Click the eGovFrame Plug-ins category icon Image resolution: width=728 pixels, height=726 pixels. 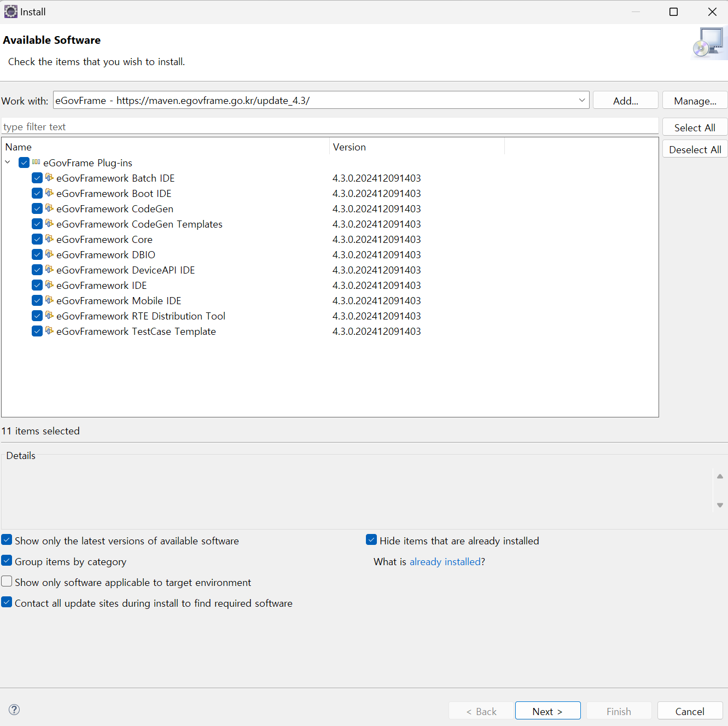coord(36,162)
